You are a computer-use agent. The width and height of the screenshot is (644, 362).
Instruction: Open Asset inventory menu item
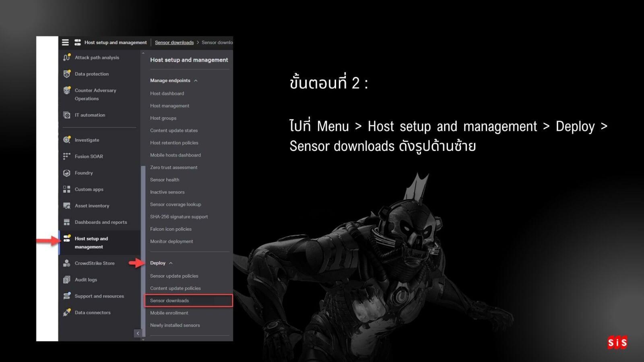click(92, 206)
